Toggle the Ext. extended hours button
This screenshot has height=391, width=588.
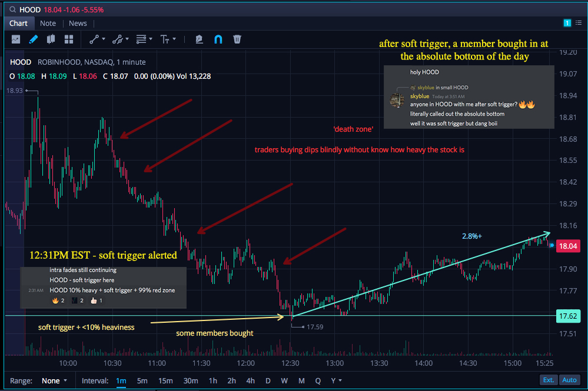[548, 380]
